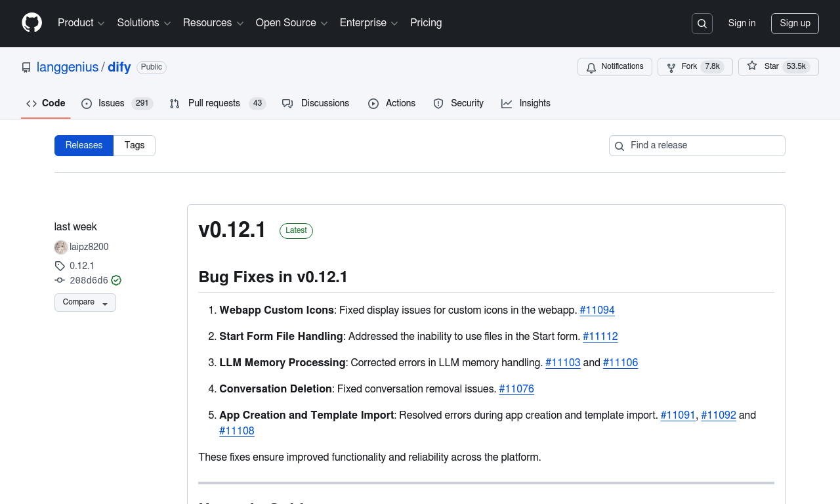This screenshot has width=840, height=504.
Task: Open the v0.12.1 release title
Action: [232, 230]
